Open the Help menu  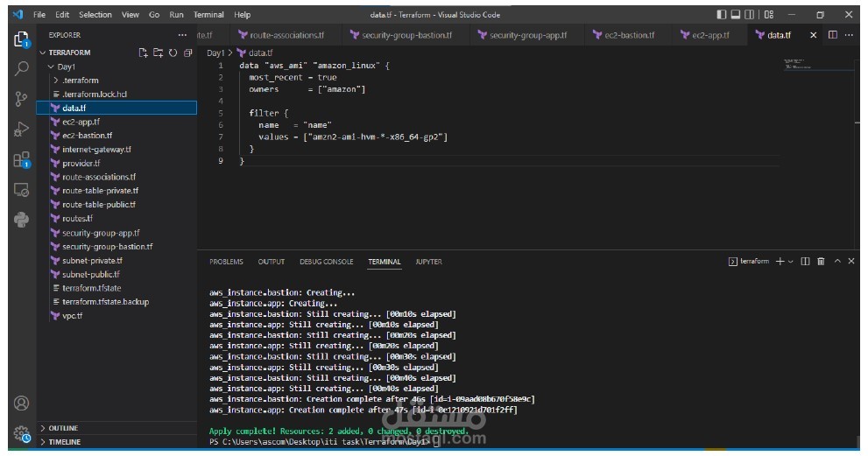242,15
